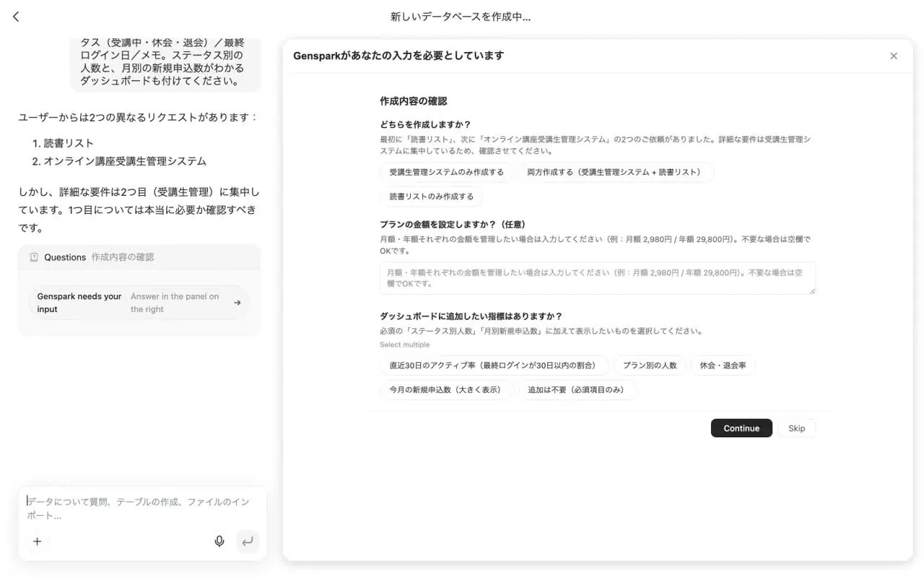
Task: Toggle 今月の新規申込数(大きく表示) chip
Action: tap(447, 390)
